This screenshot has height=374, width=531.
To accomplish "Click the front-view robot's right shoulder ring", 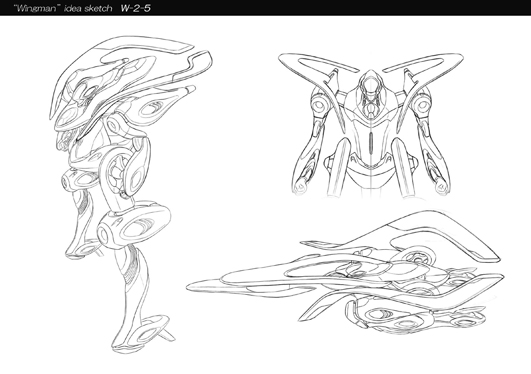I will click(x=421, y=104).
